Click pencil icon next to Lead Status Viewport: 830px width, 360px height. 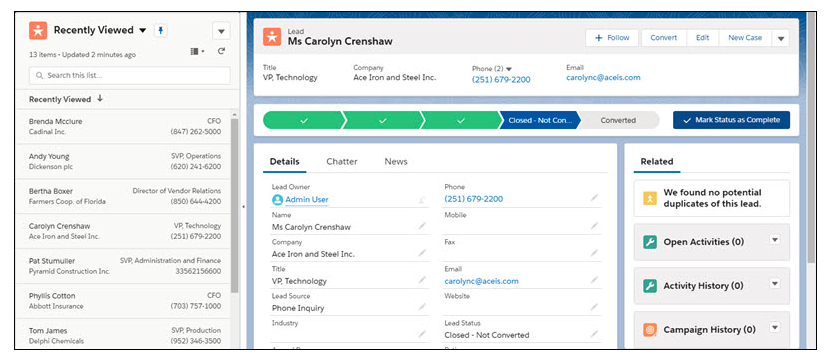click(594, 334)
